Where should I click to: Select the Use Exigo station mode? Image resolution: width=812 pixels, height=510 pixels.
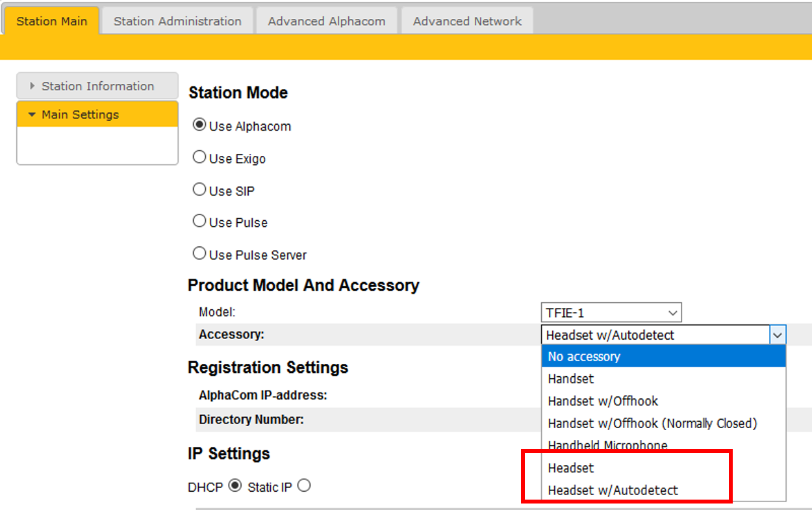point(199,158)
